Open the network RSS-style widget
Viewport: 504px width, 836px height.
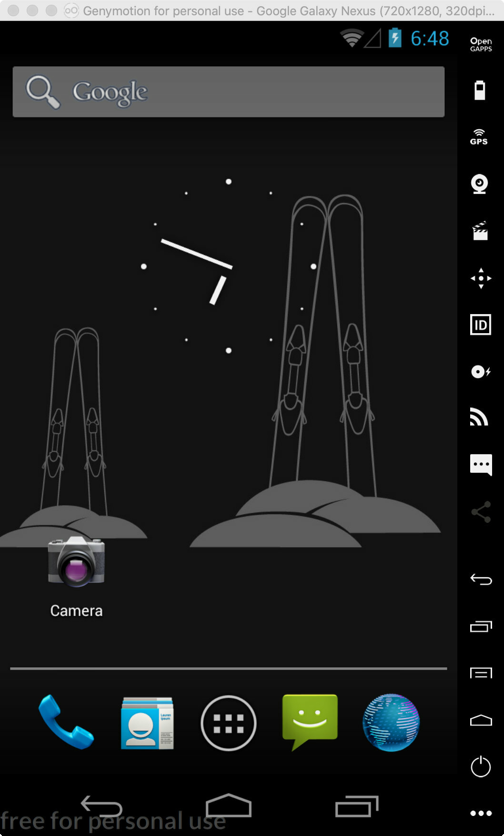(x=479, y=417)
